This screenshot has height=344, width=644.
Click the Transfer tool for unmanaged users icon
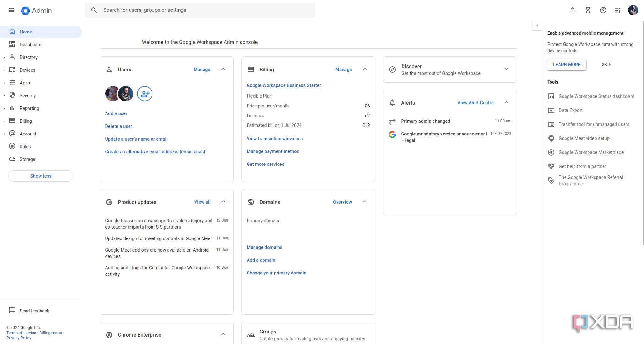click(x=551, y=124)
